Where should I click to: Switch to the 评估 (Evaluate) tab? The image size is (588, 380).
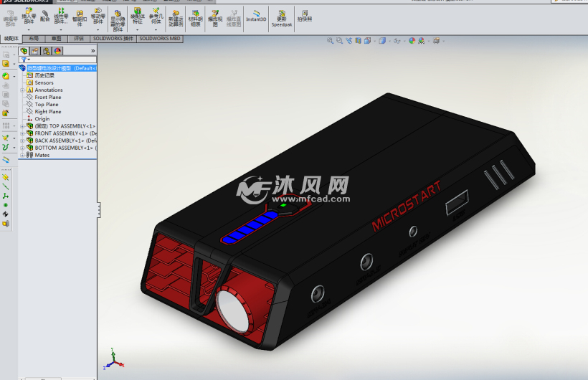79,38
